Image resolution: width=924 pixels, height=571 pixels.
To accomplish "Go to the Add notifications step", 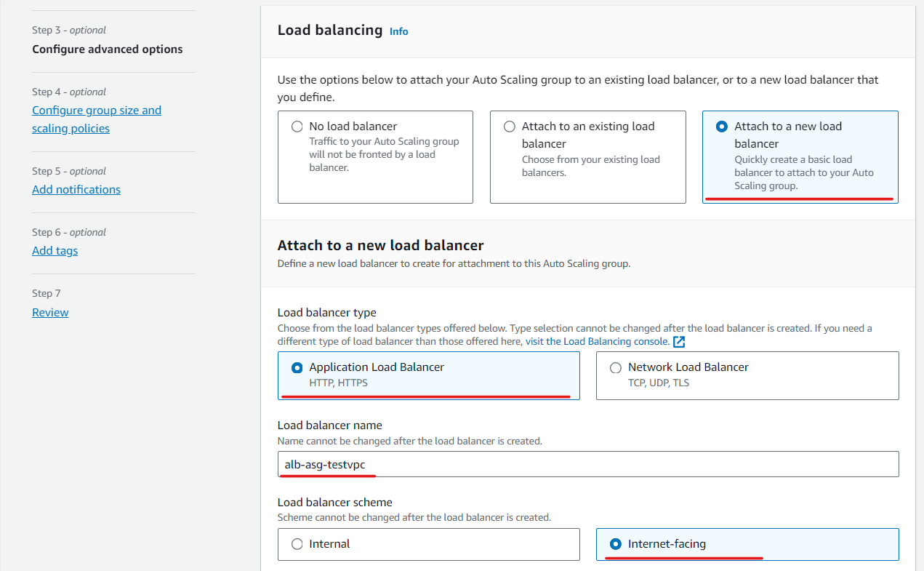I will (x=76, y=189).
